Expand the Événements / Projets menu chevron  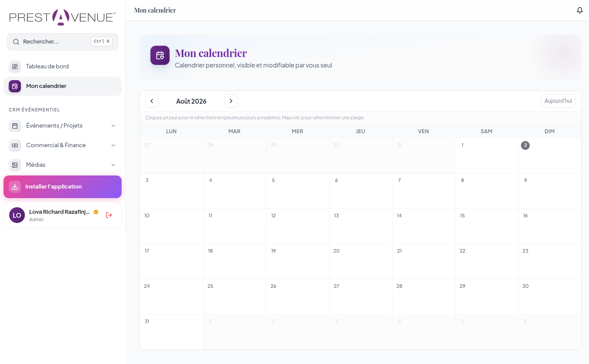(113, 126)
